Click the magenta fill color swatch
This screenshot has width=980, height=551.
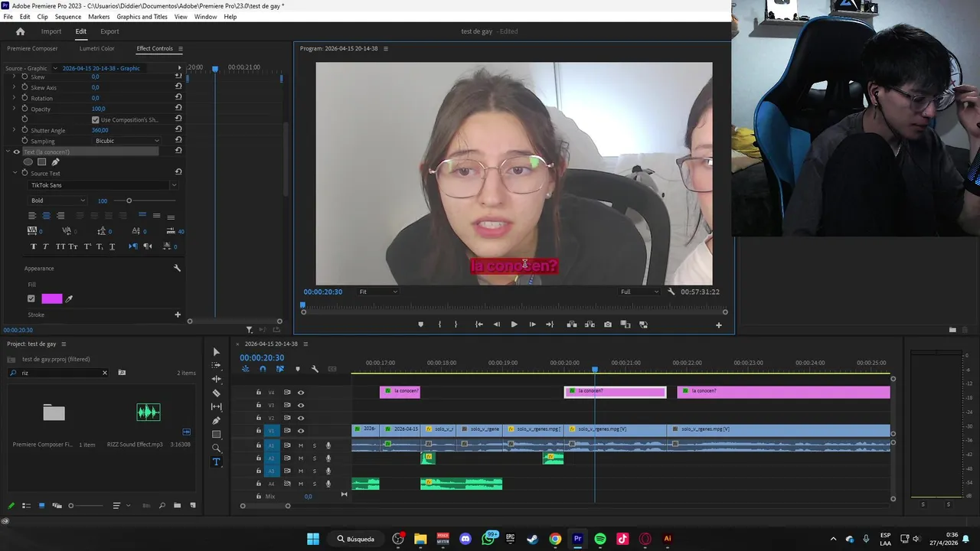pyautogui.click(x=52, y=298)
